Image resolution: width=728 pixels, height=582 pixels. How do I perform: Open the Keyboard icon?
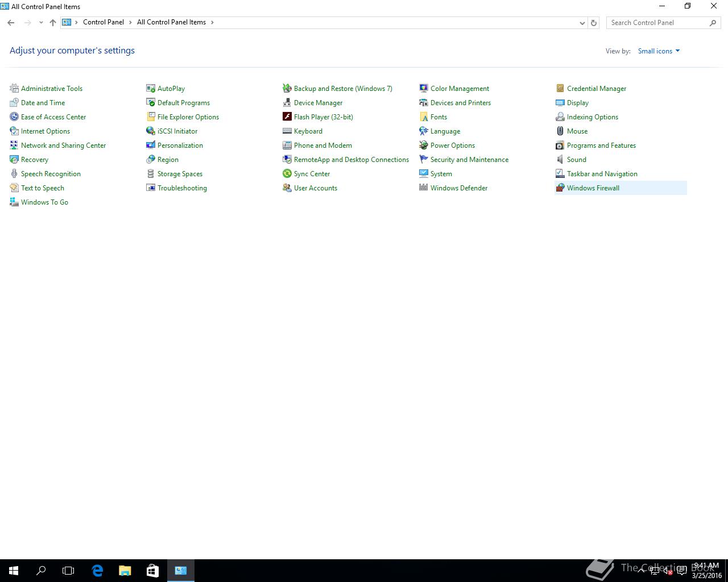click(287, 131)
